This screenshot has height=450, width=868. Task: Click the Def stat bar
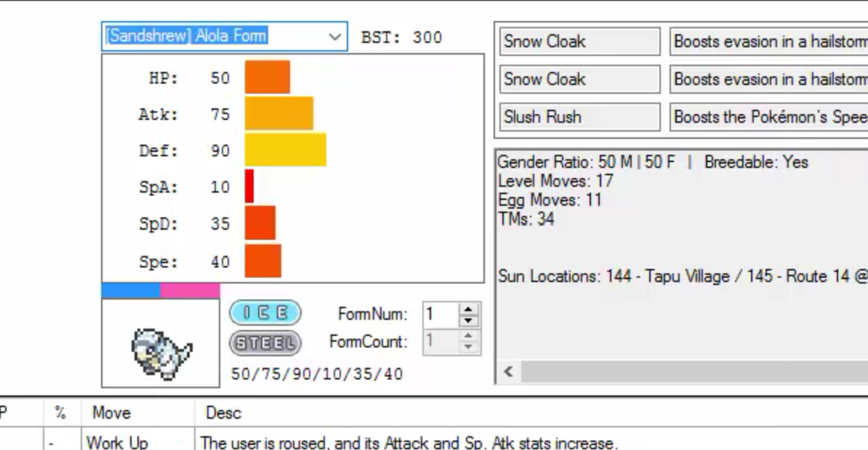pyautogui.click(x=286, y=150)
